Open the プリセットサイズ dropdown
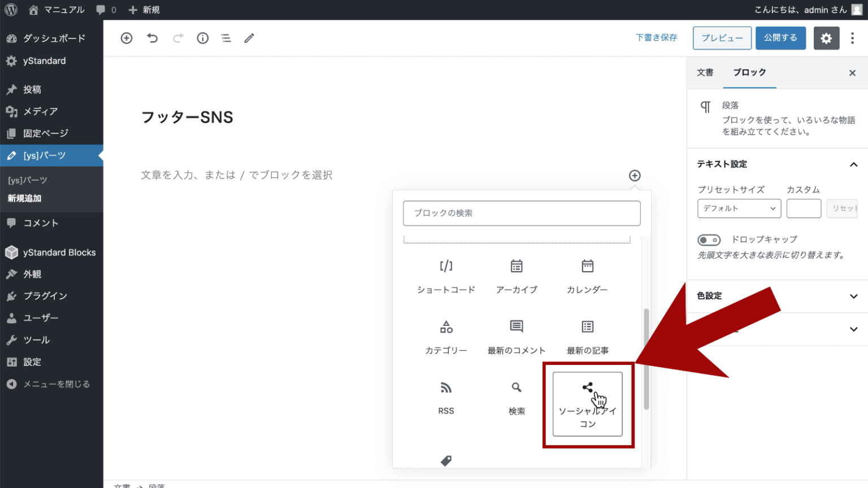Screen dimensions: 868x488 739,208
